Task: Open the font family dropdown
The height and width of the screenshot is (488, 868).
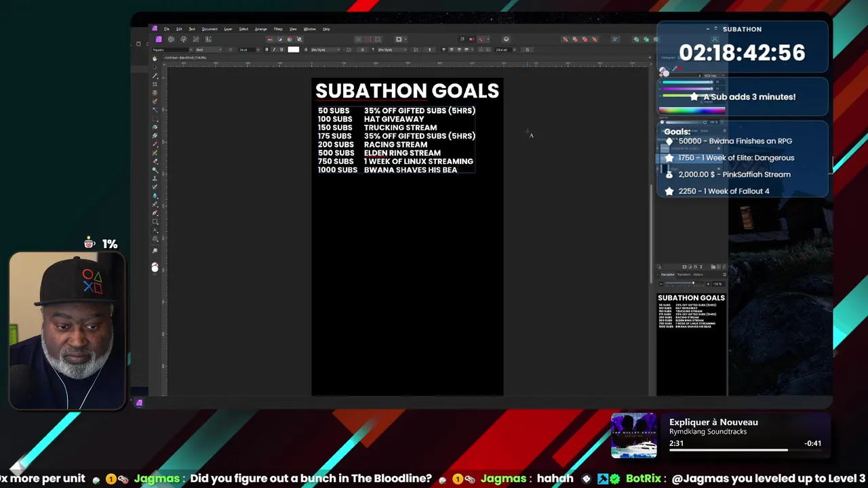Action: (x=172, y=49)
